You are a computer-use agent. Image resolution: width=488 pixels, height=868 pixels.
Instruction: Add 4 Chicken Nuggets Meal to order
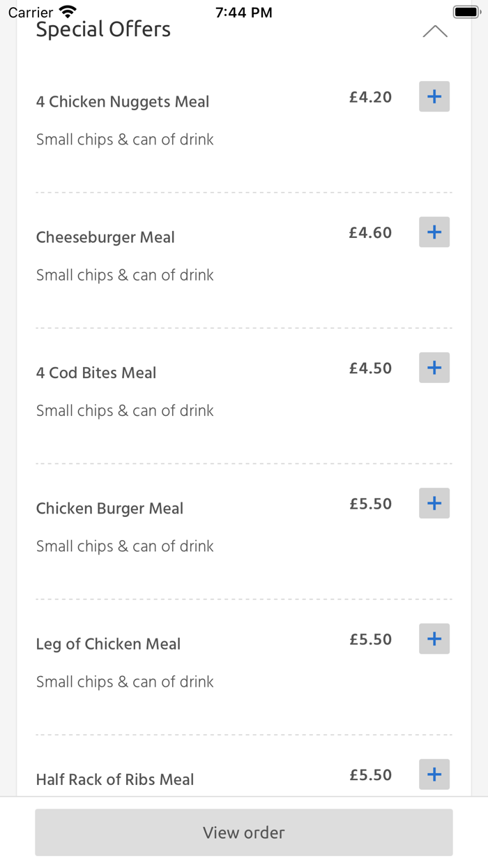tap(434, 96)
